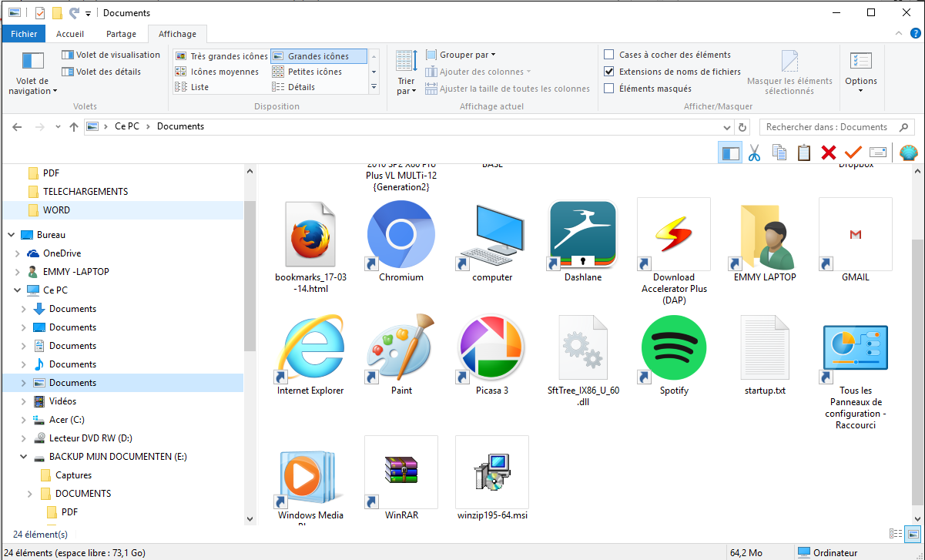This screenshot has height=560, width=925.
Task: Switch to details view icon in status bar
Action: [896, 534]
